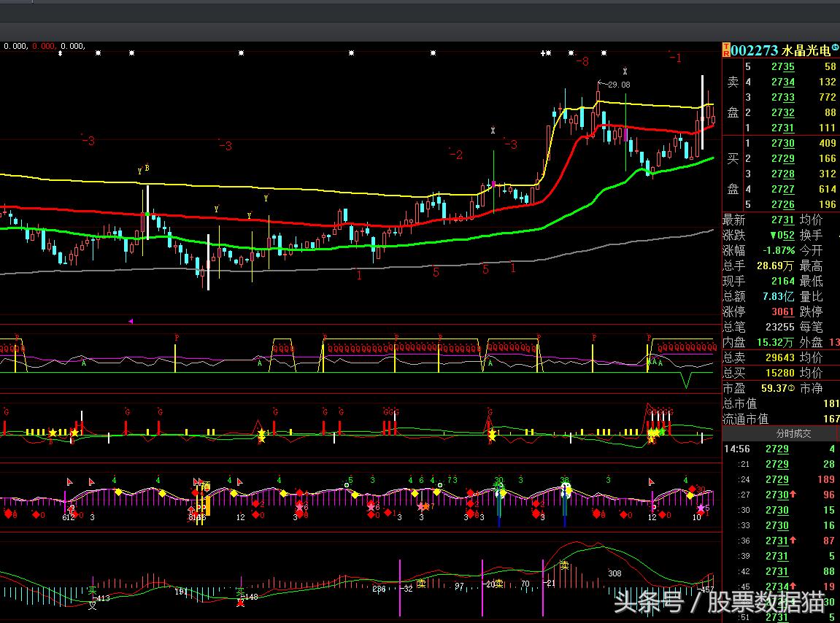
Task: Select buy level 3 price 2728
Action: point(782,174)
